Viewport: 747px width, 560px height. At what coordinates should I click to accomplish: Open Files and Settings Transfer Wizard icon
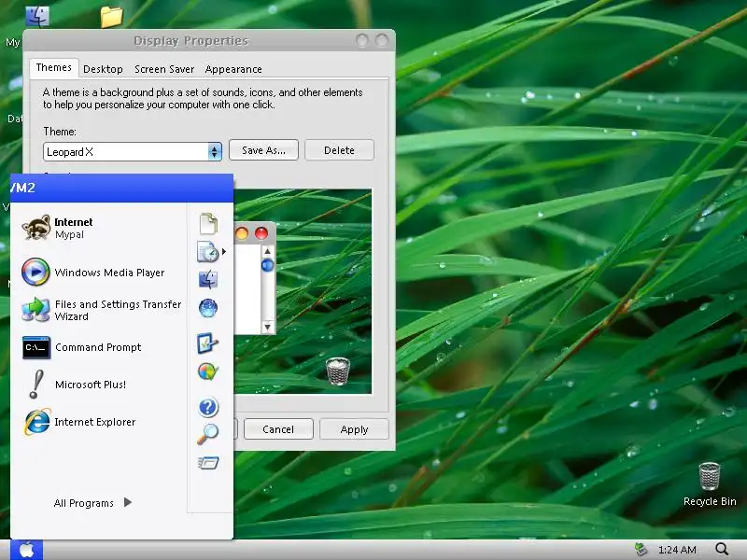pyautogui.click(x=35, y=310)
